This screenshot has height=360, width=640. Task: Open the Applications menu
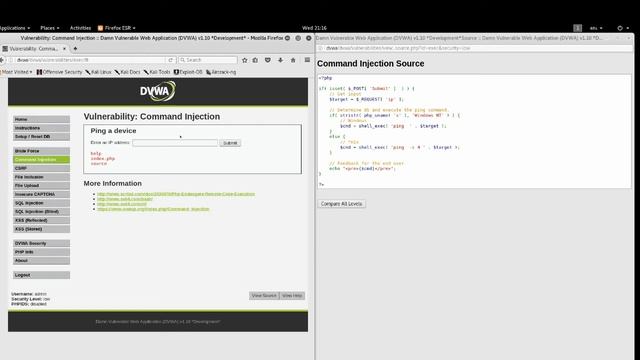15,28
